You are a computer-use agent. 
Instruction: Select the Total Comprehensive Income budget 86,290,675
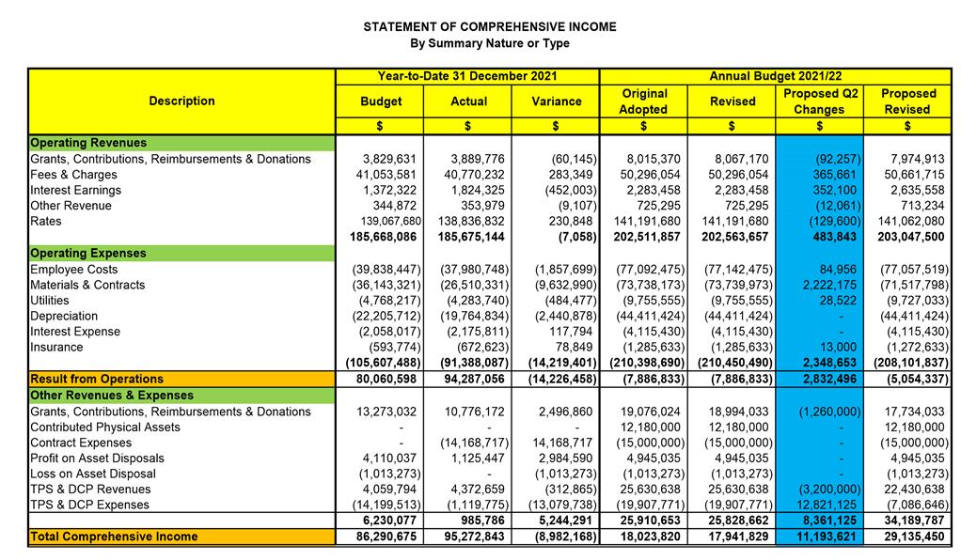tap(386, 537)
